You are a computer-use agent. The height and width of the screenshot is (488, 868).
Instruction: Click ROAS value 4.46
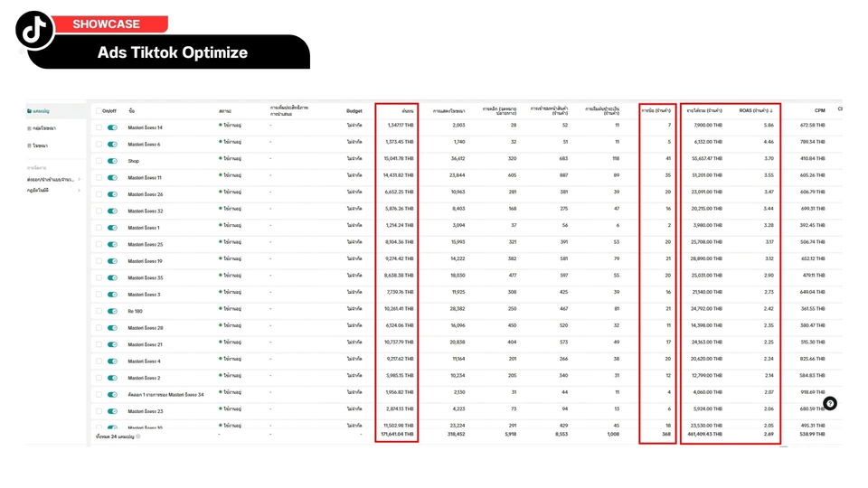click(769, 142)
